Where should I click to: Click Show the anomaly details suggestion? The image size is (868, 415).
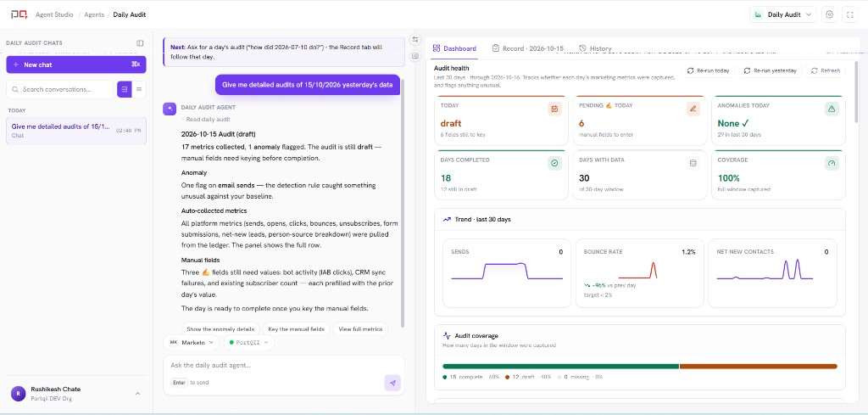point(220,329)
